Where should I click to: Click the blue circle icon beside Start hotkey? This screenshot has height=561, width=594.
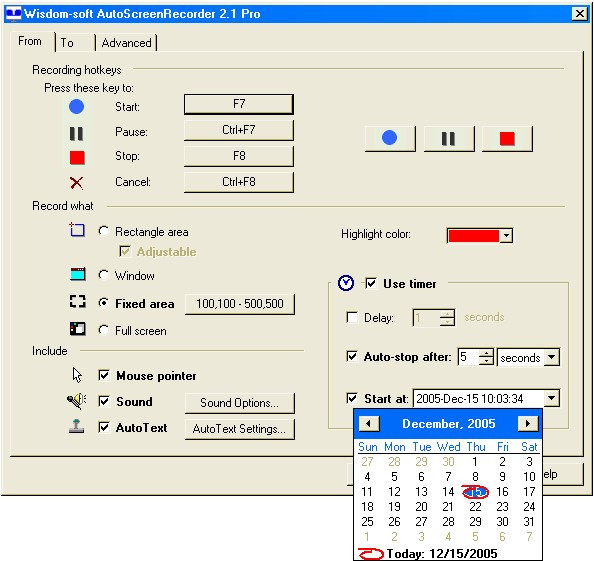tap(77, 106)
